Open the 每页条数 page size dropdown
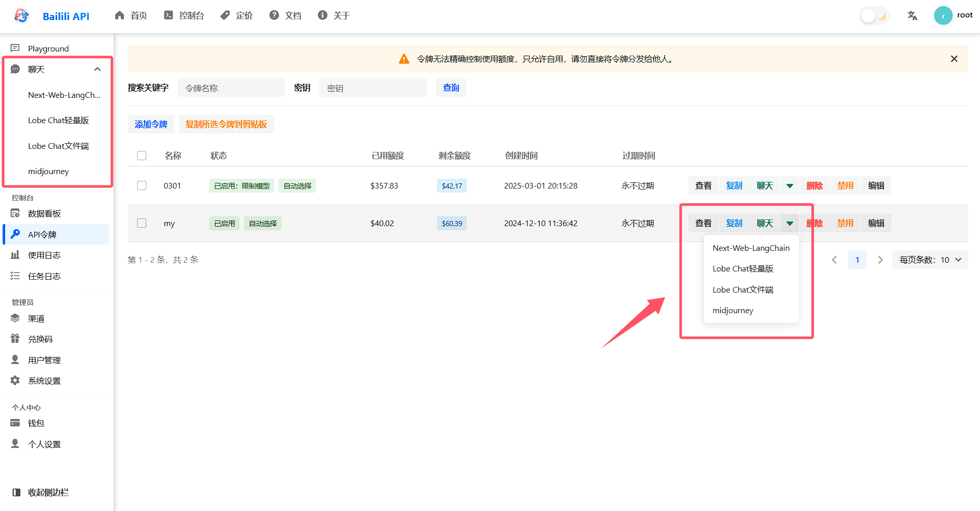Viewport: 980px width, 511px height. click(x=930, y=260)
